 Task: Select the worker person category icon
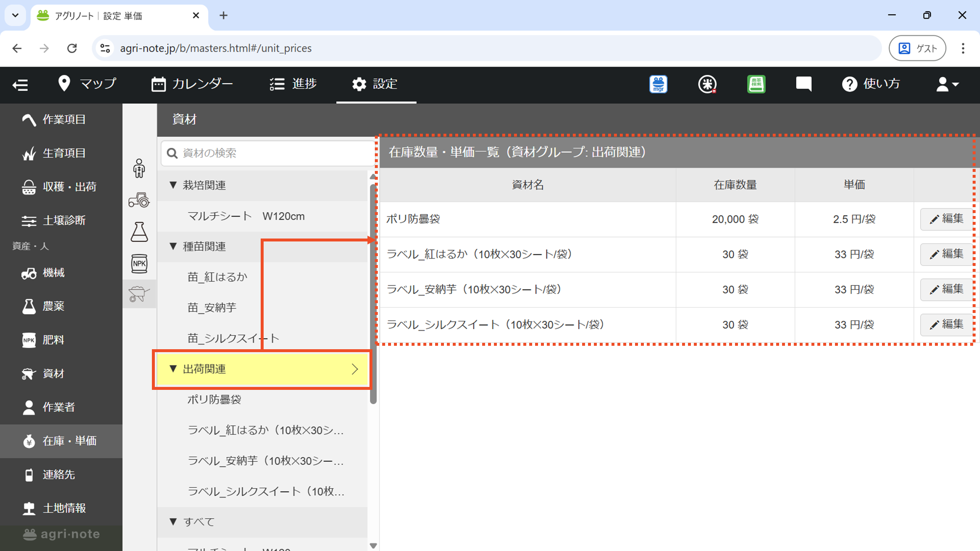click(139, 168)
